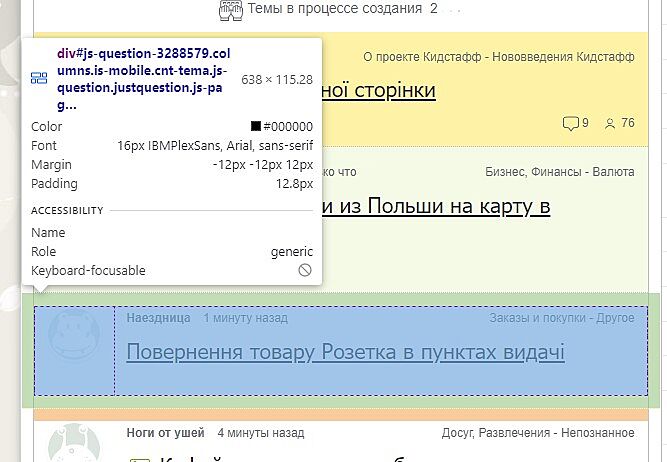Open the username Ноги от ушей profile
The height and width of the screenshot is (462, 667).
(x=165, y=433)
